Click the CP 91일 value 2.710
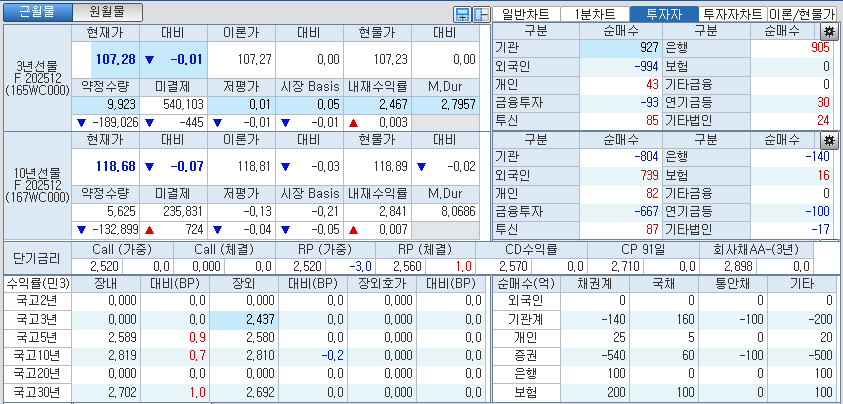Image resolution: width=843 pixels, height=404 pixels. [626, 266]
